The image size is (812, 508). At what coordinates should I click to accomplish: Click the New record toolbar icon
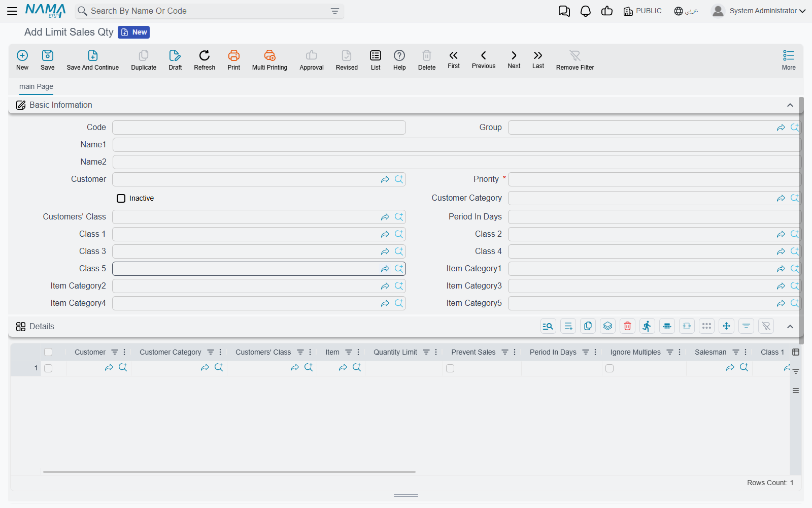(x=22, y=60)
